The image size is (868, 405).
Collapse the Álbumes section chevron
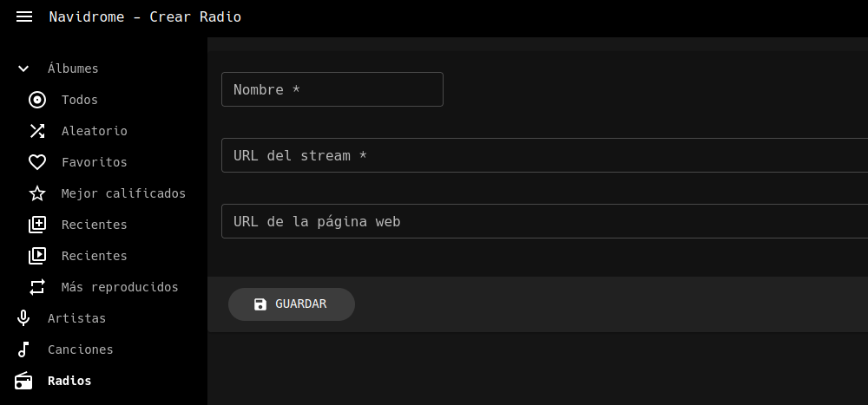click(x=23, y=69)
